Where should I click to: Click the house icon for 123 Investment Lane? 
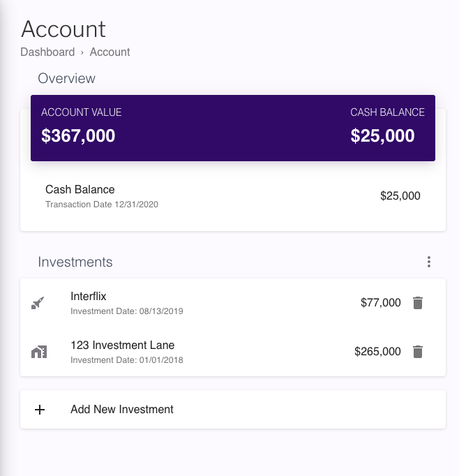click(x=39, y=352)
